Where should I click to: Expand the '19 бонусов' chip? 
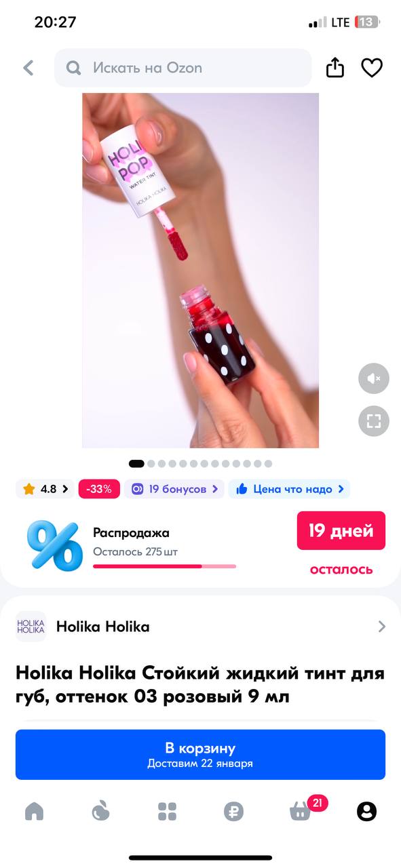click(x=174, y=489)
